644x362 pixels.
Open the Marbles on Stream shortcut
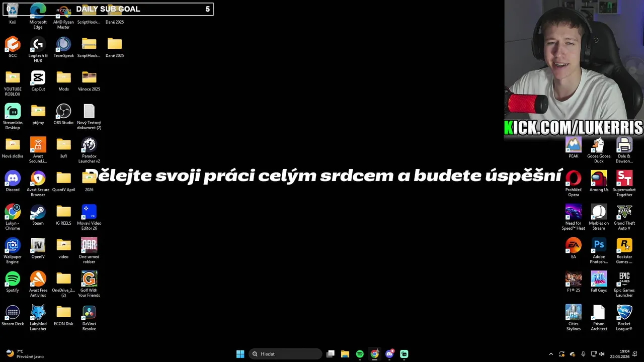click(x=599, y=217)
